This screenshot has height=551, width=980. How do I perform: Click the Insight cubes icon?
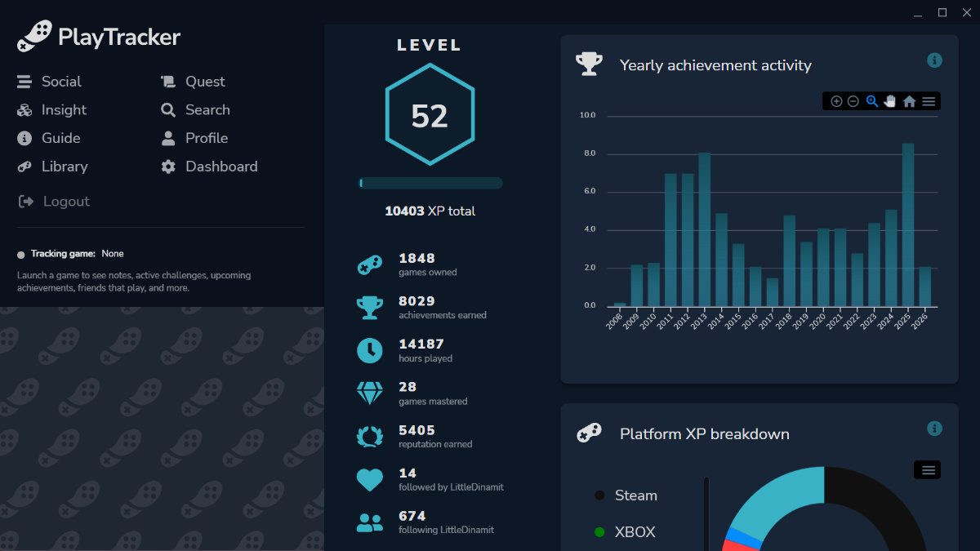point(24,110)
